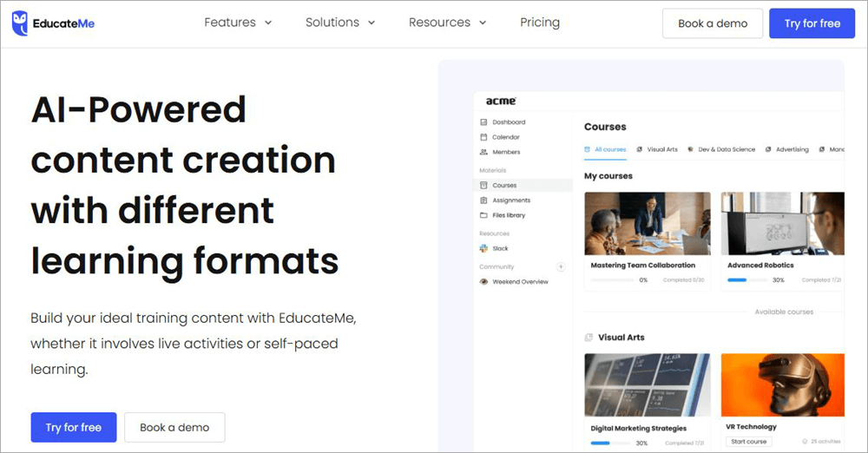Select the Members people icon
Screen dimensions: 868x453
483,152
